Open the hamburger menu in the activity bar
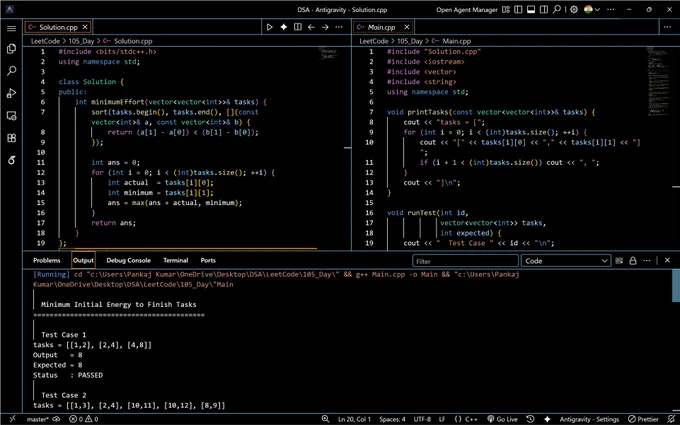Screen dimensions: 680x425 [11, 29]
